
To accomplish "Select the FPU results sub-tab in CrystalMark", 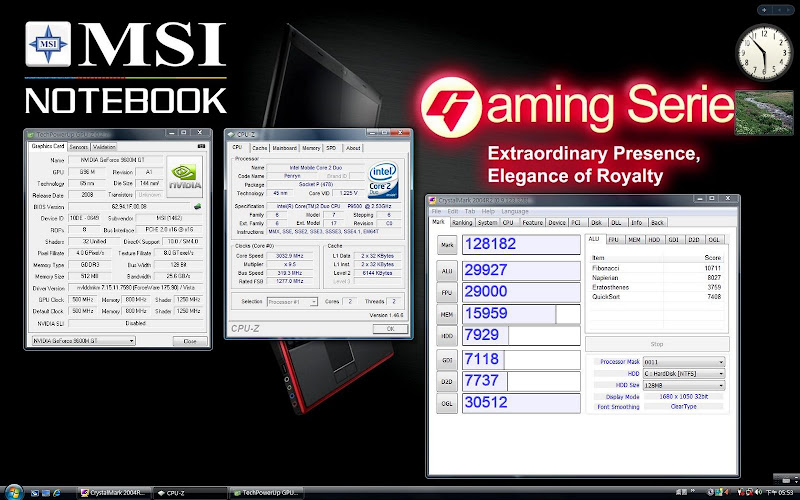I will [x=614, y=239].
